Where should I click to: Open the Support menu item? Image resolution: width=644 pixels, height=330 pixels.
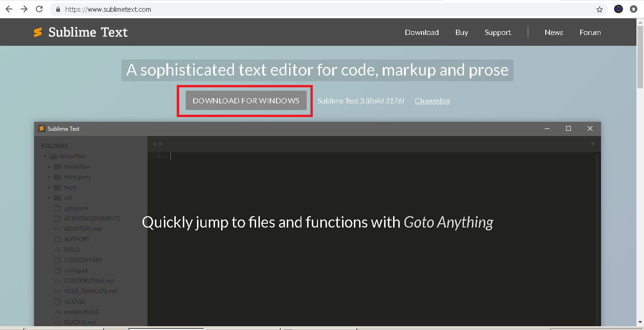pos(498,32)
